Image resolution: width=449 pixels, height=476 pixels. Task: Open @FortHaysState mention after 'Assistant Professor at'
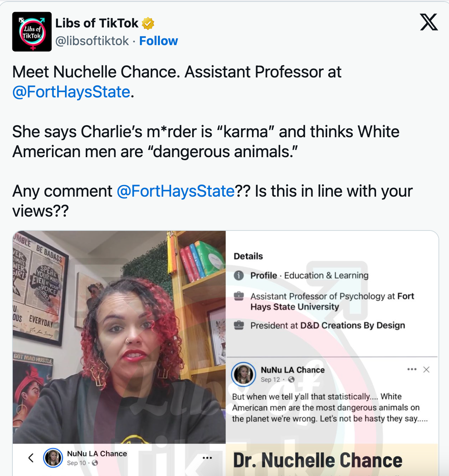71,92
